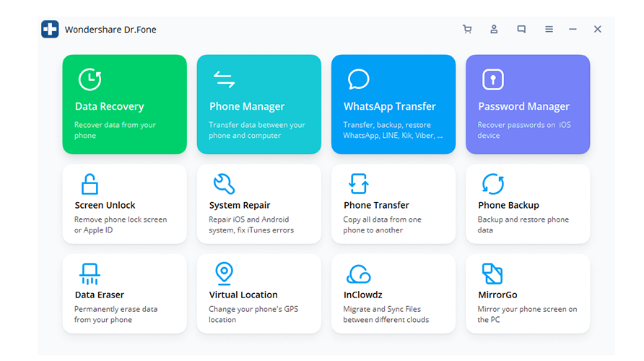The height and width of the screenshot is (361, 644).
Task: Click the Phone Transfer icon
Action: click(358, 184)
